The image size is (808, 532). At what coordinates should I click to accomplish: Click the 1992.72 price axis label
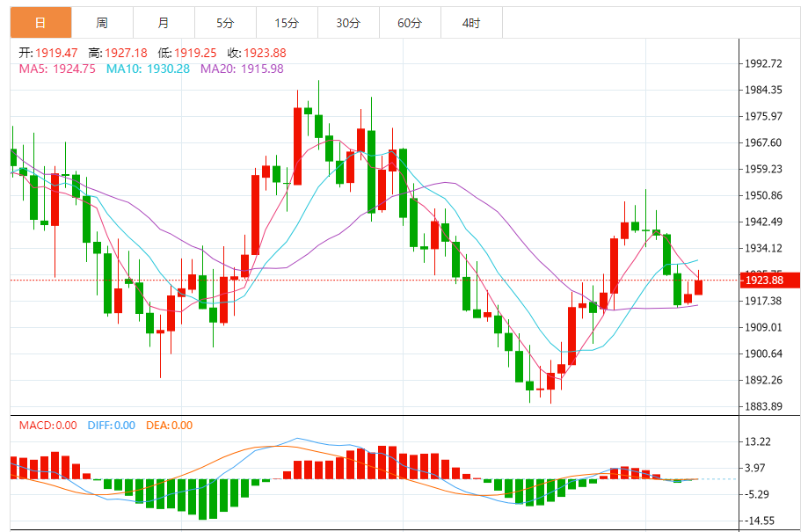click(x=763, y=63)
